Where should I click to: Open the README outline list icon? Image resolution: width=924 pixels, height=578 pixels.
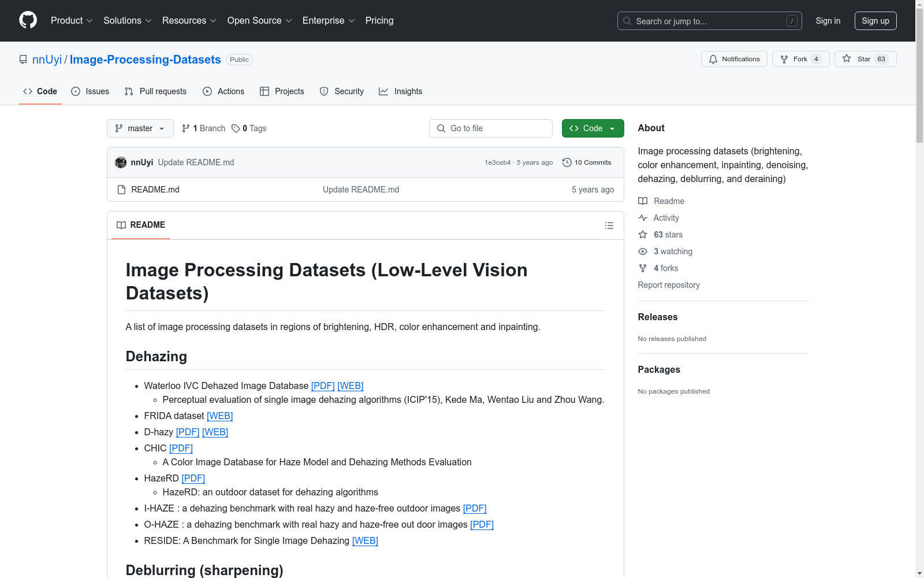point(609,225)
